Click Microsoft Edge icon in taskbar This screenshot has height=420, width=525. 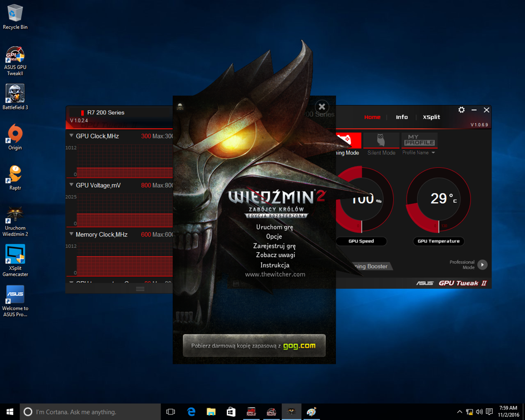191,412
